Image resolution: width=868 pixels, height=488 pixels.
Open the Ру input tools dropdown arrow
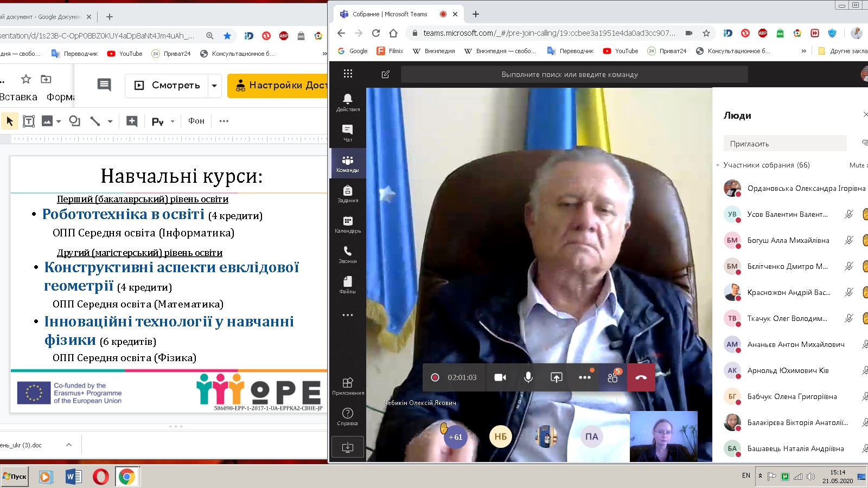173,121
